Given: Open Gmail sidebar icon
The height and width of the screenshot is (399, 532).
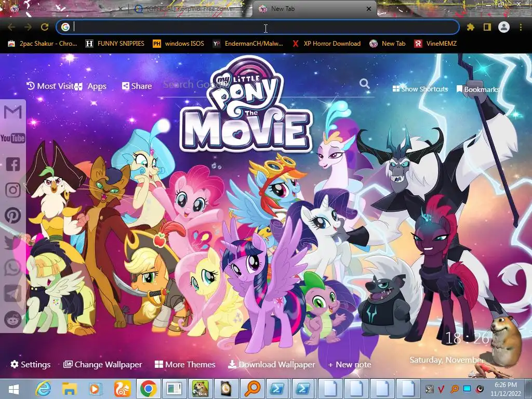Looking at the screenshot, I should (13, 112).
